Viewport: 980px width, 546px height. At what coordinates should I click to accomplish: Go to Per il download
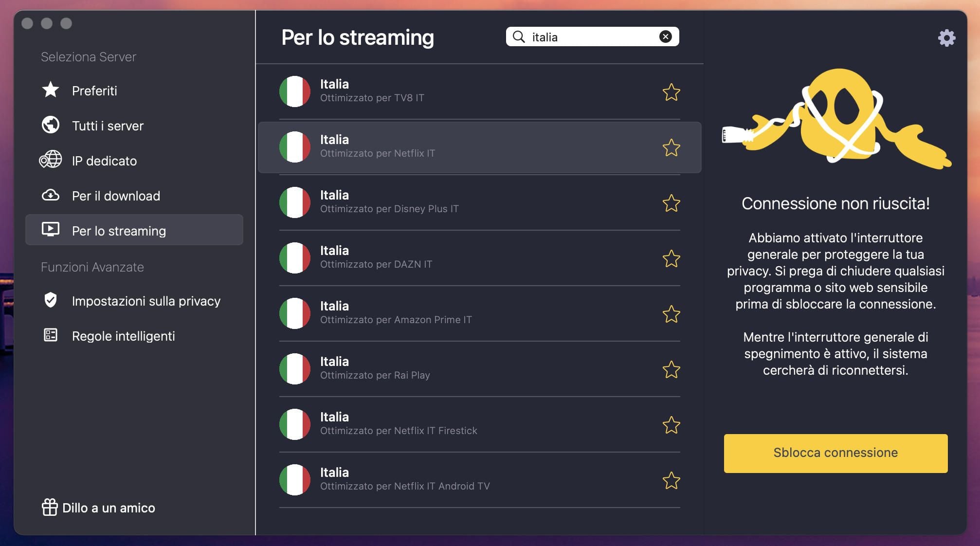(115, 196)
